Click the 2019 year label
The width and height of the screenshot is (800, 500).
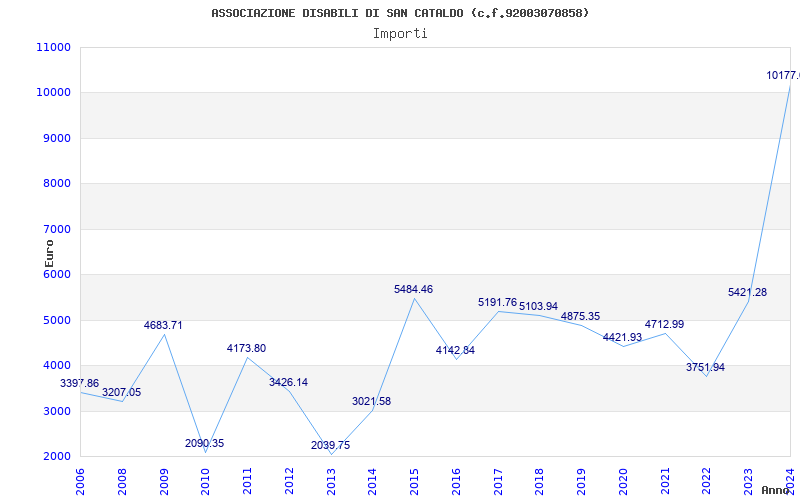pyautogui.click(x=582, y=482)
